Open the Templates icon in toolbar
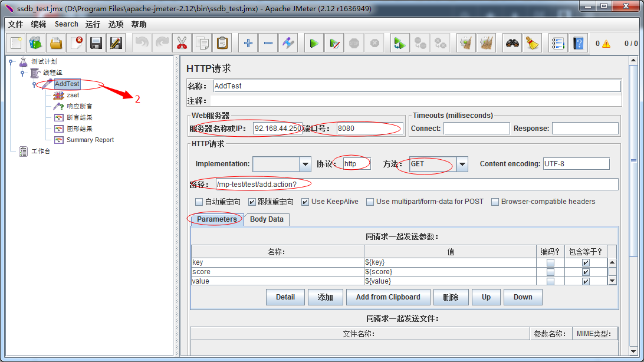The height and width of the screenshot is (362, 644). pos(36,42)
